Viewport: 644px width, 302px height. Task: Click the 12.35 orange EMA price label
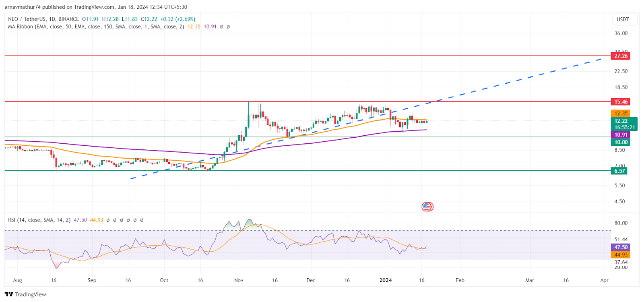pyautogui.click(x=621, y=114)
